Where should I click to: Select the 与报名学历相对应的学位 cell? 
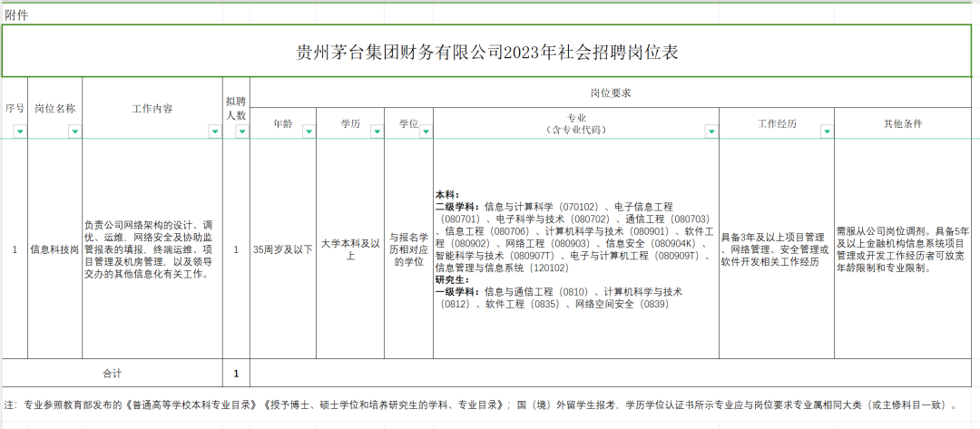pos(408,249)
